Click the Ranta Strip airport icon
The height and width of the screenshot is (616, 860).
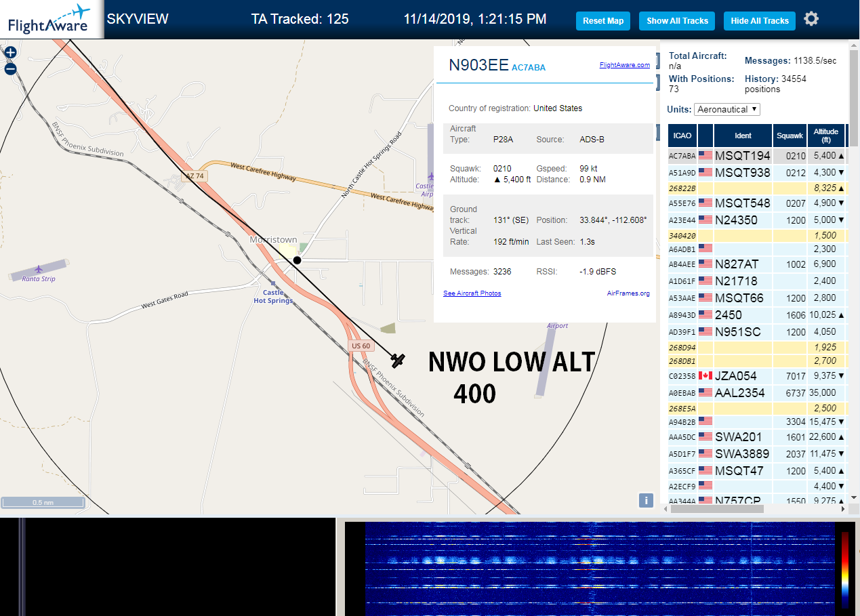tap(39, 269)
